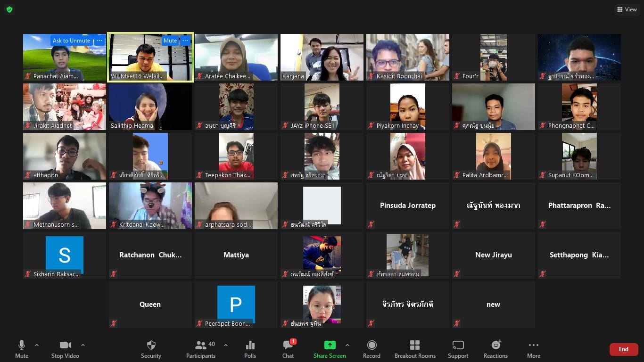Image resolution: width=644 pixels, height=362 pixels.
Task: Open the More options menu
Action: coord(534,349)
